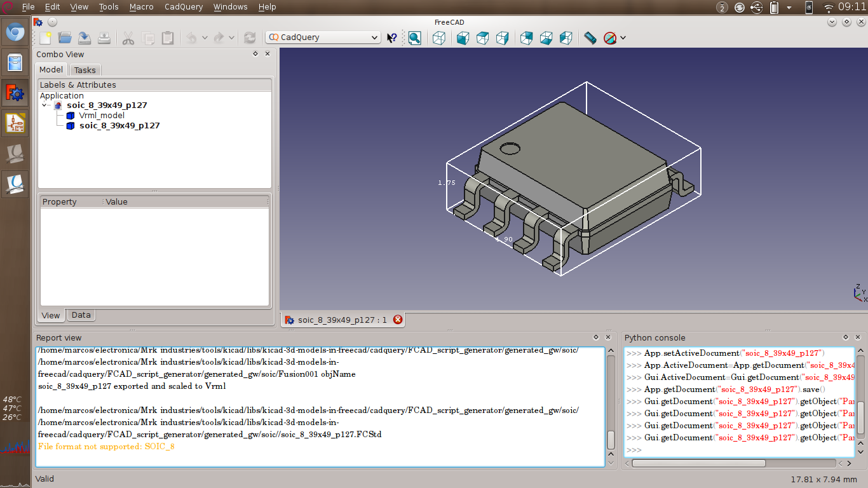Create a new document with the New icon
Image resolution: width=868 pixels, height=488 pixels.
coord(45,38)
